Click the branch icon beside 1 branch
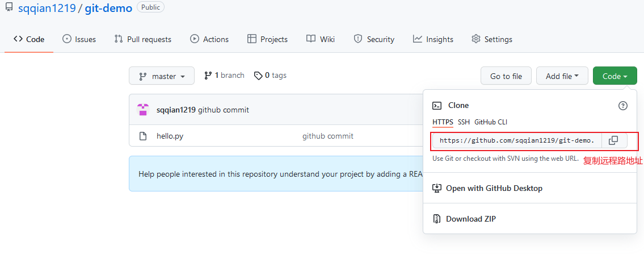The image size is (644, 254). pos(208,76)
